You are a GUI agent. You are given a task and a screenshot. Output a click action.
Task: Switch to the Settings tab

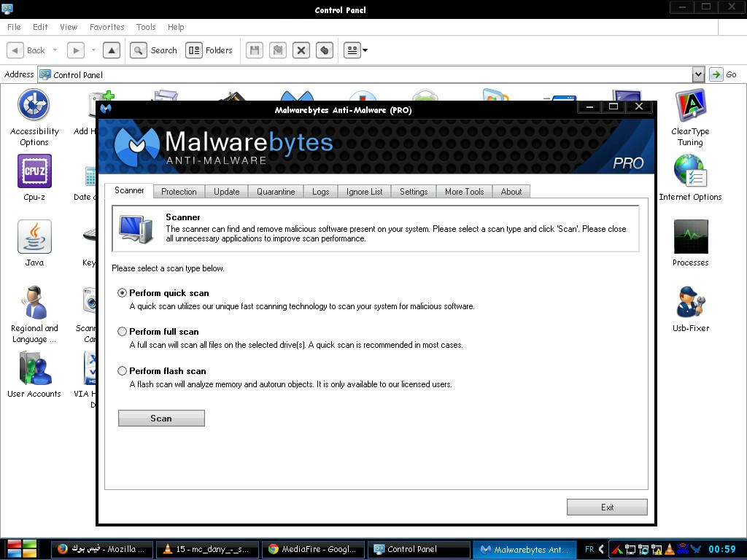pyautogui.click(x=414, y=192)
